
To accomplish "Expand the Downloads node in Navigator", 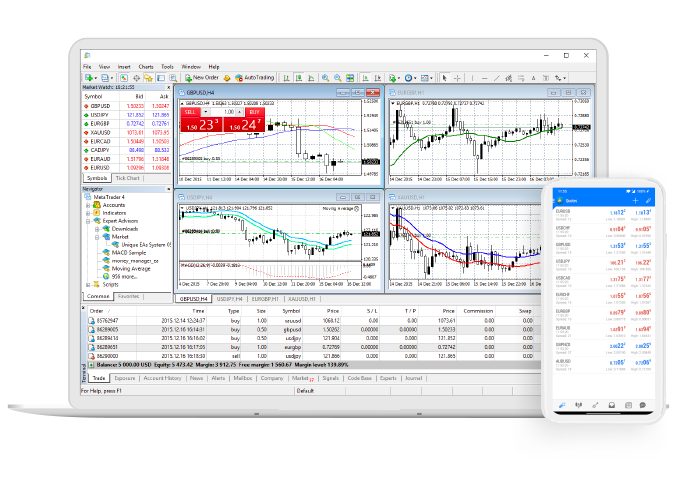I will pos(97,229).
